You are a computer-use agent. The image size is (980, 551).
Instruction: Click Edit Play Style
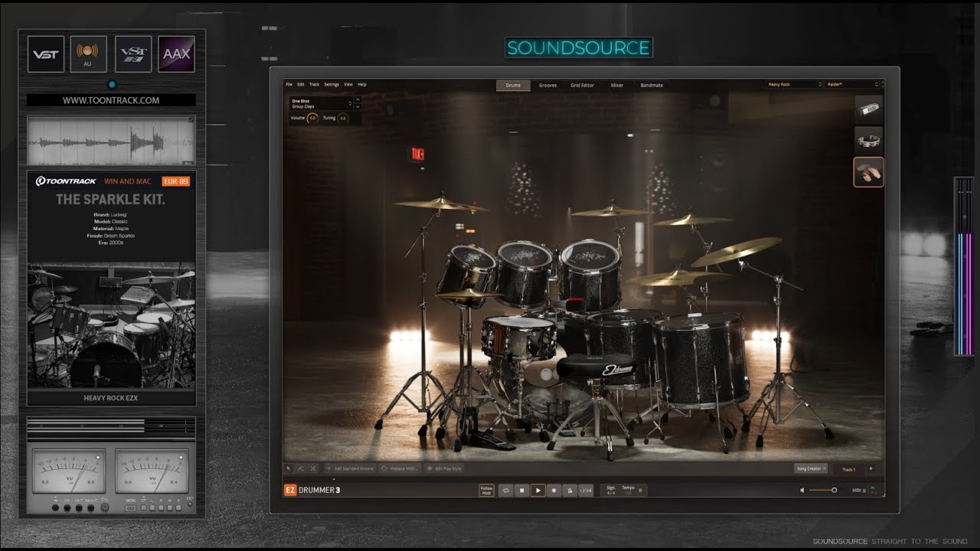444,468
